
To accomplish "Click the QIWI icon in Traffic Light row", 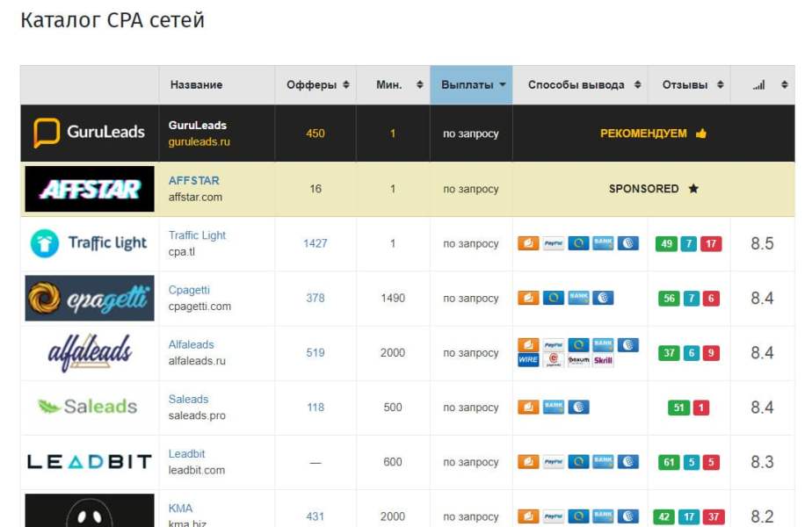I will (x=578, y=243).
